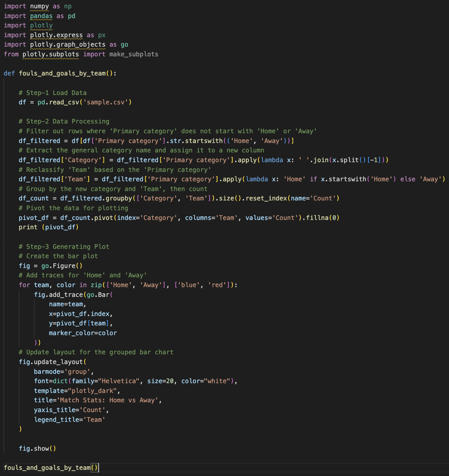Screen dimensions: 449x476
Task: Click the 'fig.update_layout(' line
Action: click(52, 362)
